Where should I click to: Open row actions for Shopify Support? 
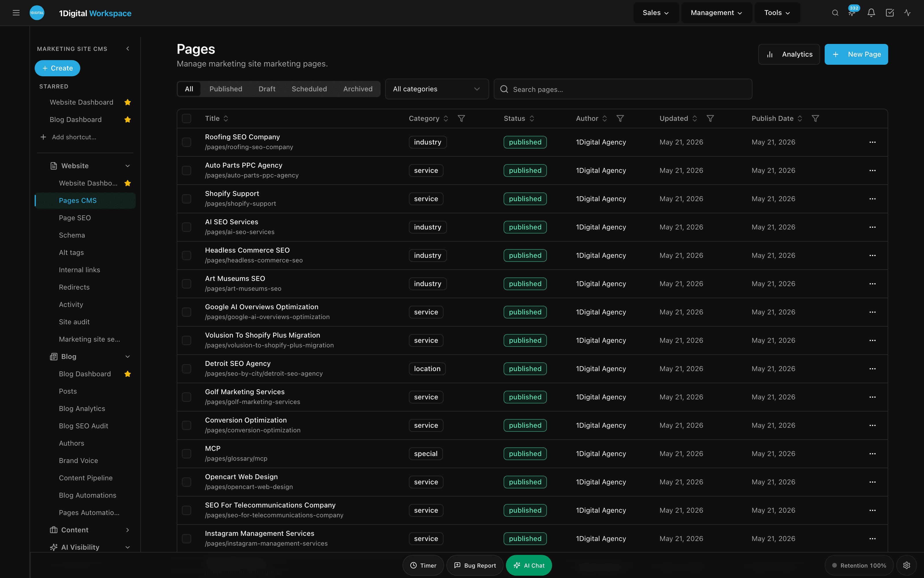click(x=872, y=199)
